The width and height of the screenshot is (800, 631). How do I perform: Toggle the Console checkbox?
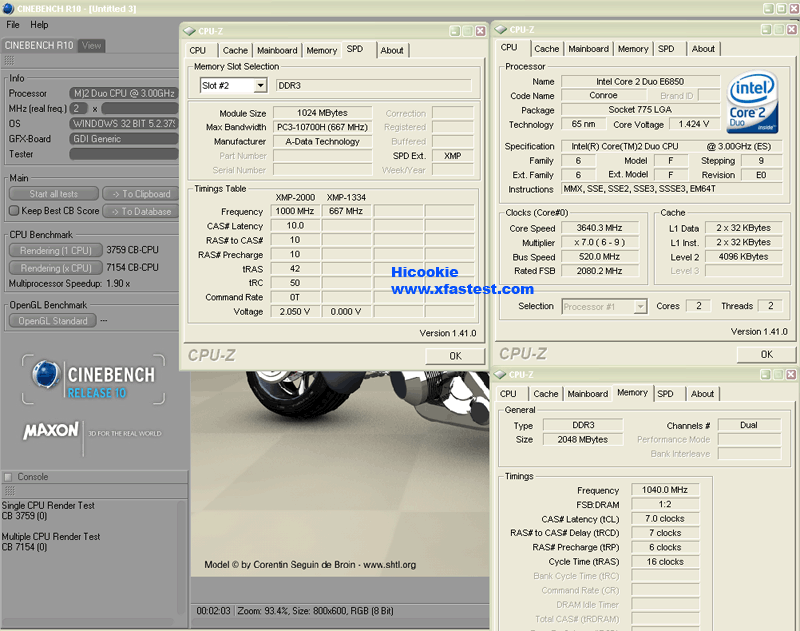[x=8, y=477]
